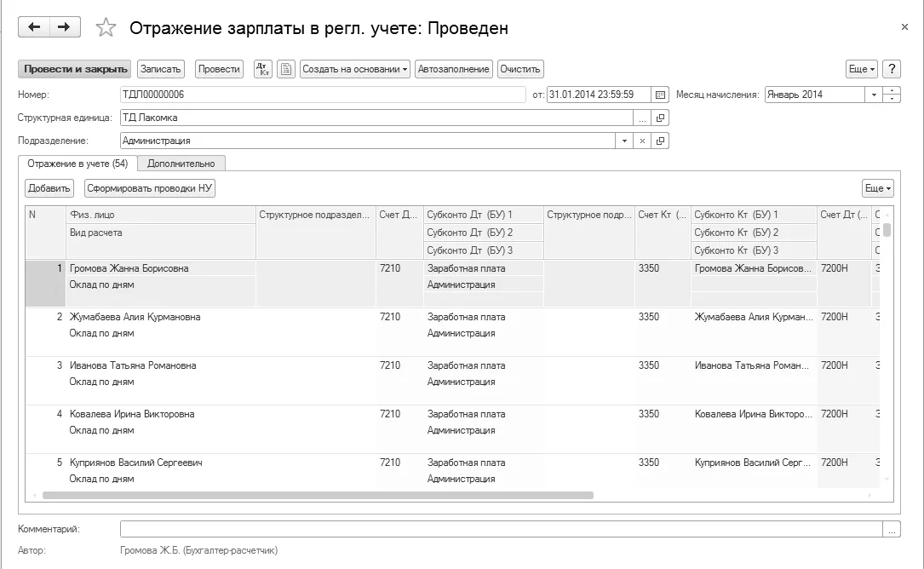924x569 pixels.
Task: Open the top Еще menu
Action: coord(862,69)
